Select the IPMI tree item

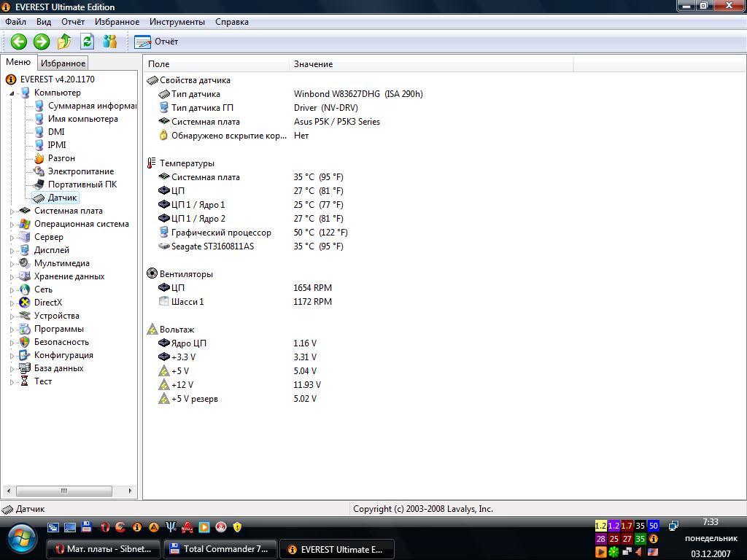point(57,145)
